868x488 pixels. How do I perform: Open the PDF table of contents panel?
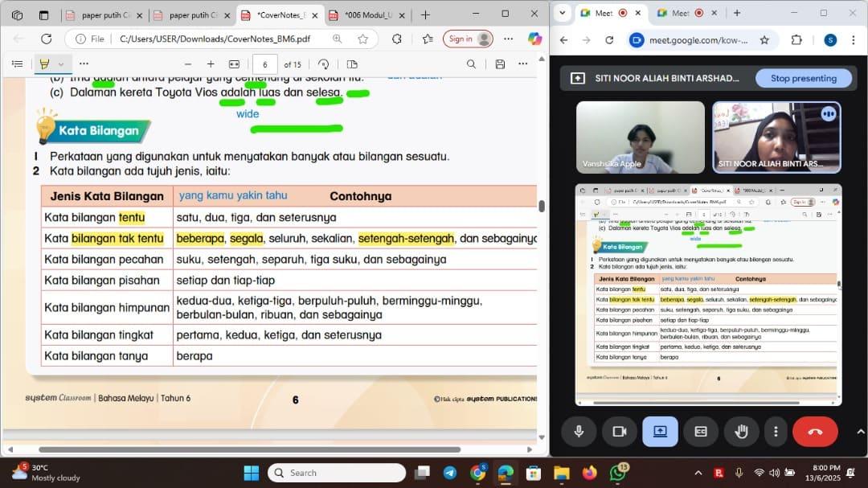18,64
